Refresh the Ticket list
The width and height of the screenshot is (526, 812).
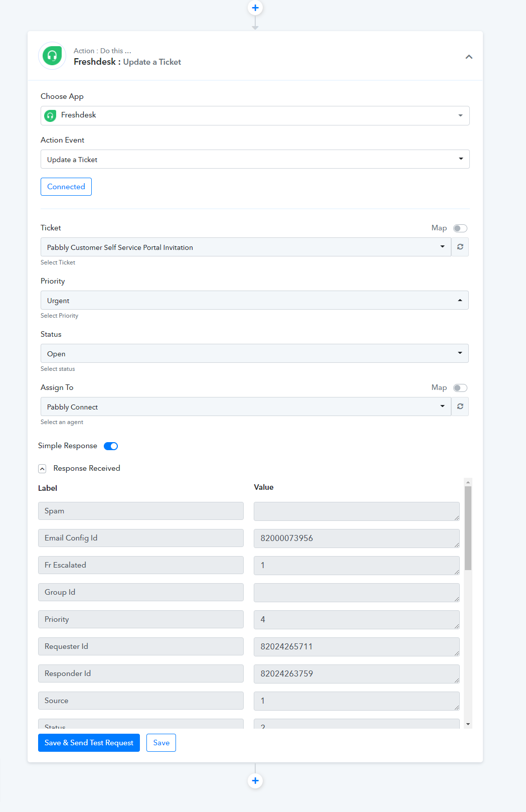coord(460,247)
